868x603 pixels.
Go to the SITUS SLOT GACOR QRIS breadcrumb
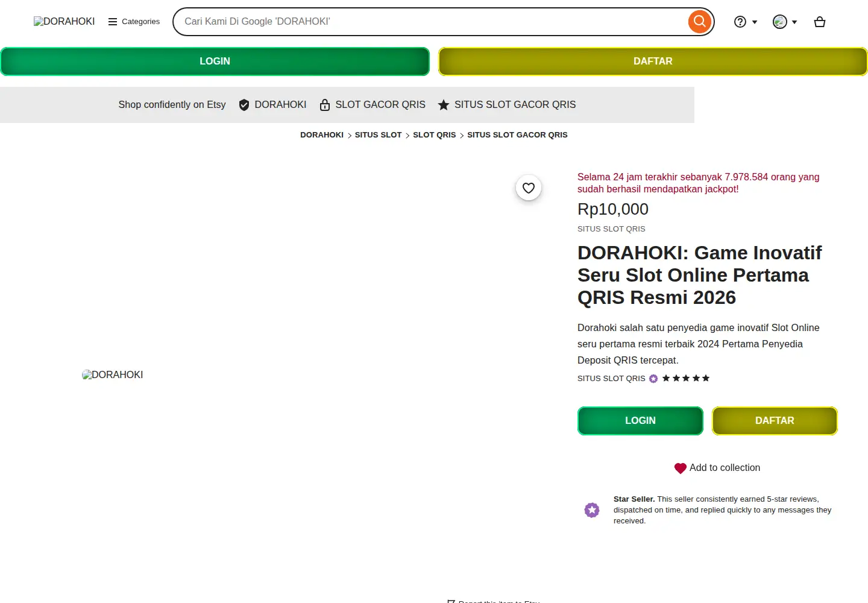[x=517, y=135]
